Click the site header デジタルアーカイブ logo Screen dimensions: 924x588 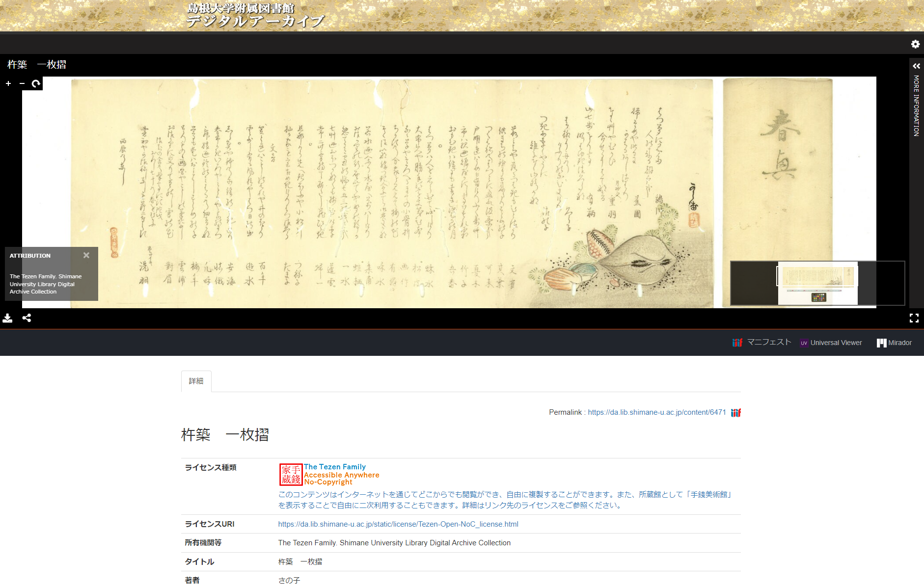[255, 15]
